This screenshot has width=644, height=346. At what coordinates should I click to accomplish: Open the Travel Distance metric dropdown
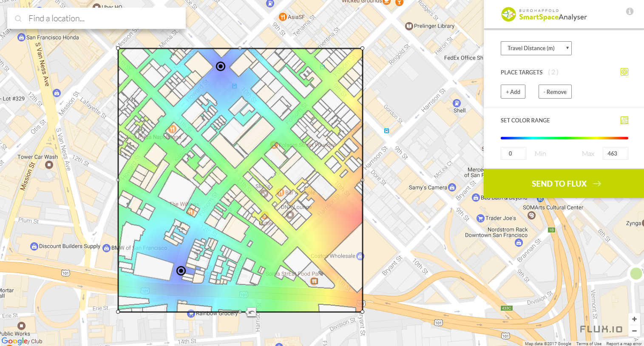536,48
